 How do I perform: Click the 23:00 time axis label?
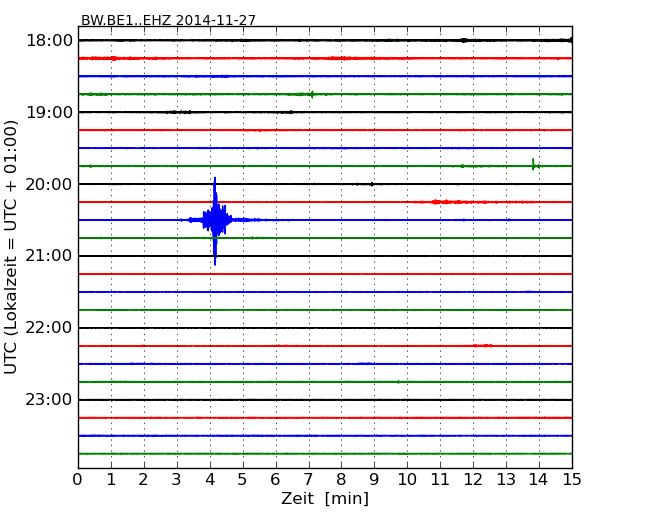point(49,400)
